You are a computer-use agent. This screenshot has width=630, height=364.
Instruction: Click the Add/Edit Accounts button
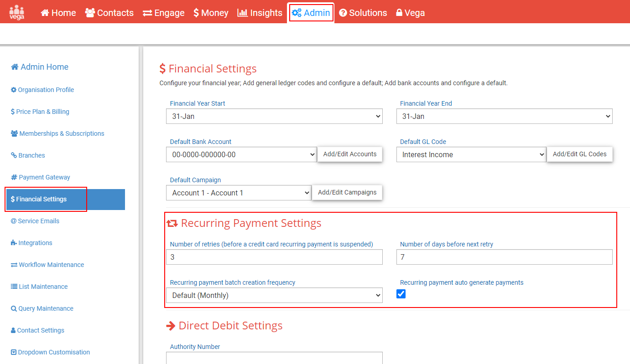350,154
